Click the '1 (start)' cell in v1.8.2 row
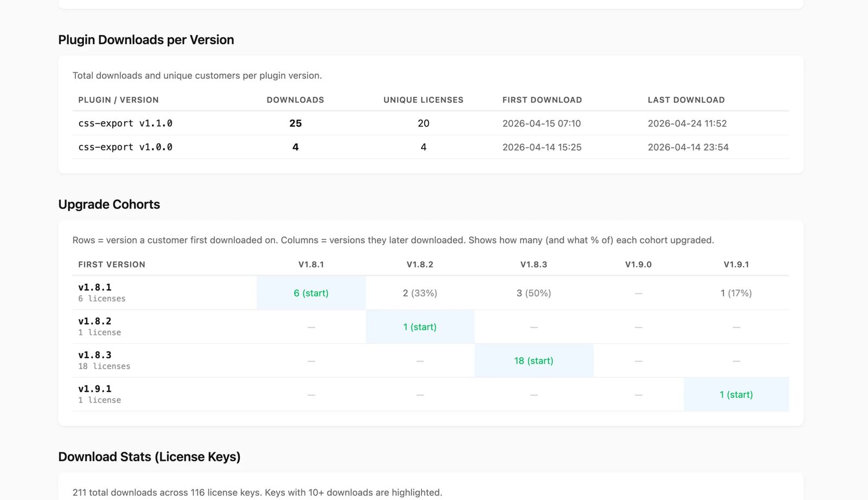 [x=420, y=327]
